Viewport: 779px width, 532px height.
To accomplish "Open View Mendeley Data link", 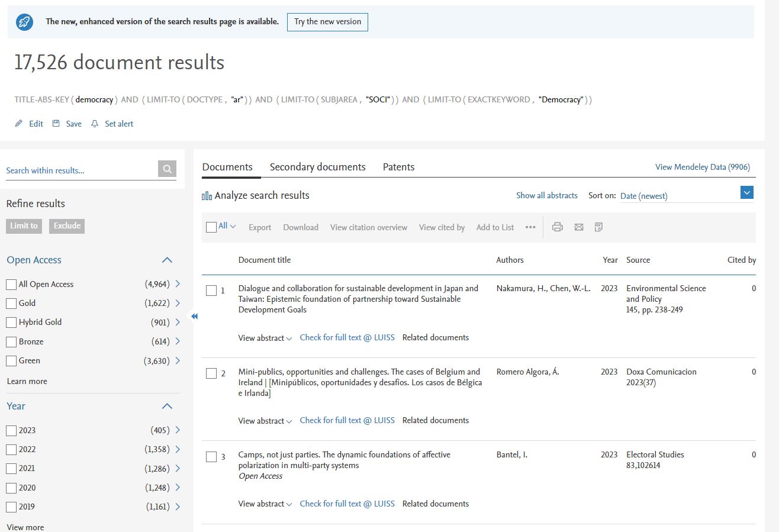I will point(702,167).
